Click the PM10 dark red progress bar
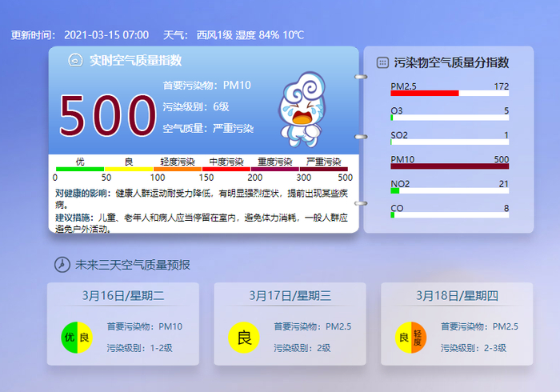Viewport: 560px width, 392px height. (x=450, y=166)
